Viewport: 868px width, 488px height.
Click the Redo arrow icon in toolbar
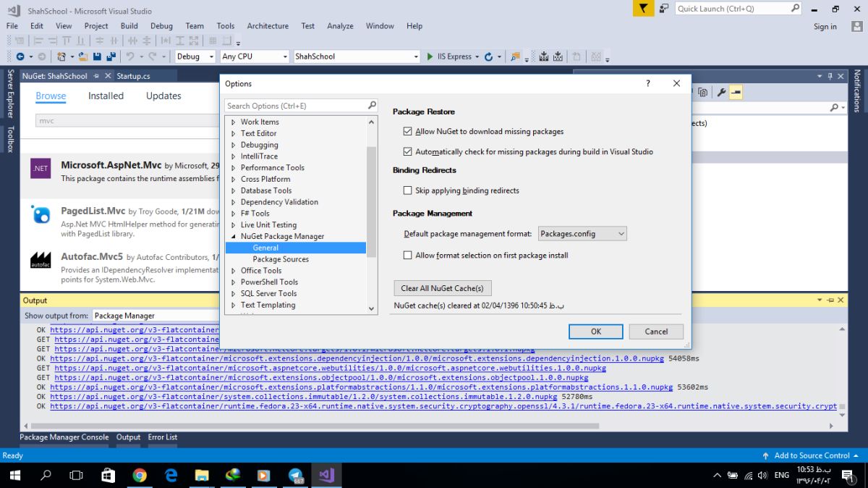pyautogui.click(x=153, y=56)
